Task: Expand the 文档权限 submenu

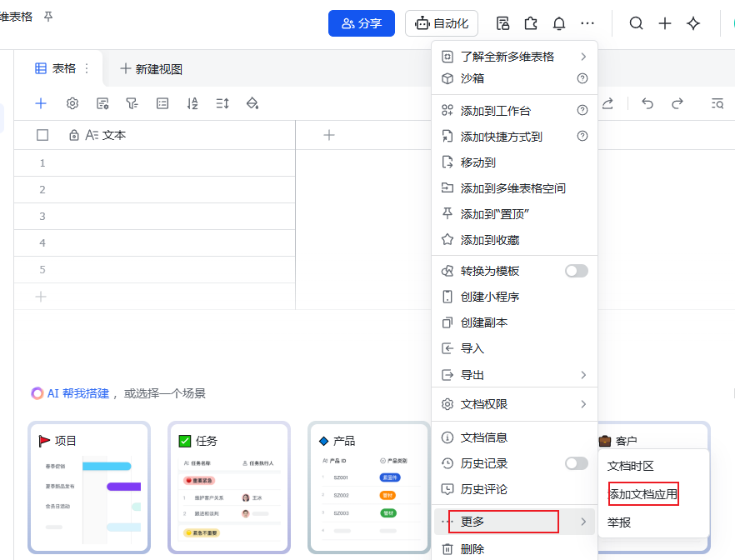Action: point(514,404)
